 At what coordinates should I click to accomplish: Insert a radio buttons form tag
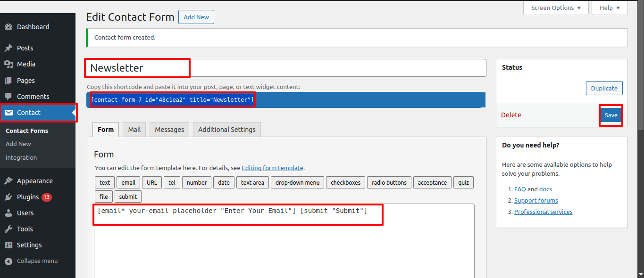[389, 183]
